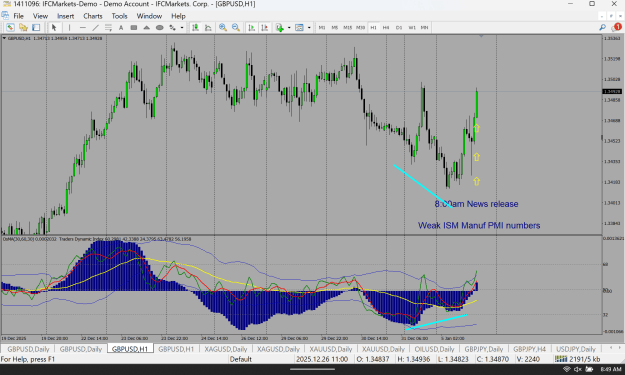Open the Help menu

(x=178, y=16)
